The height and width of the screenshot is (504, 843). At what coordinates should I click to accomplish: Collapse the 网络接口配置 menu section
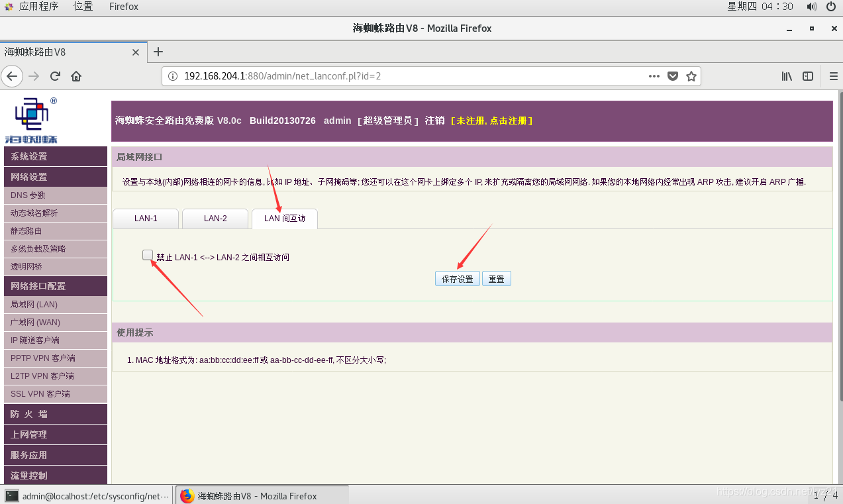(56, 286)
